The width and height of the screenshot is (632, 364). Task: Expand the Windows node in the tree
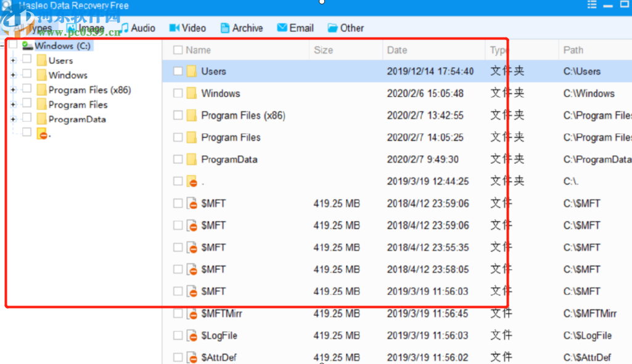13,75
